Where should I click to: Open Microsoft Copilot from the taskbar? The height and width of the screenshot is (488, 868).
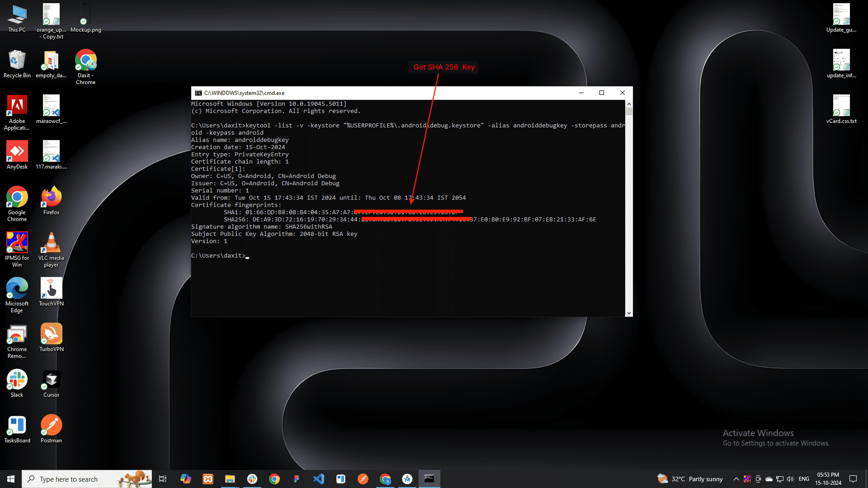point(185,479)
